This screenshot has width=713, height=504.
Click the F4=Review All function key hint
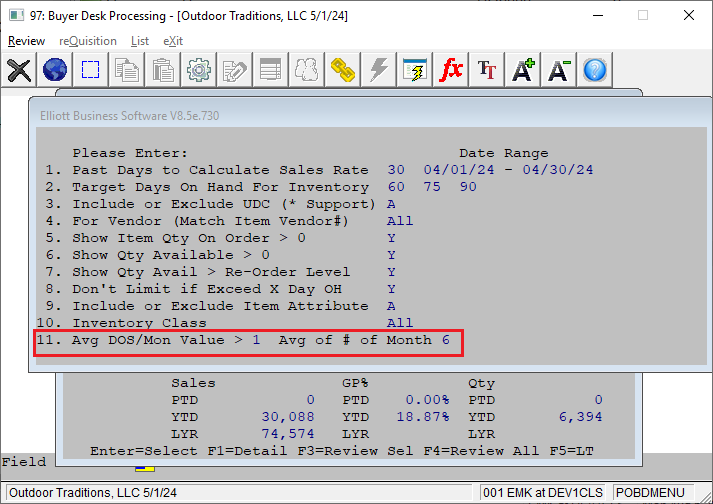(482, 451)
